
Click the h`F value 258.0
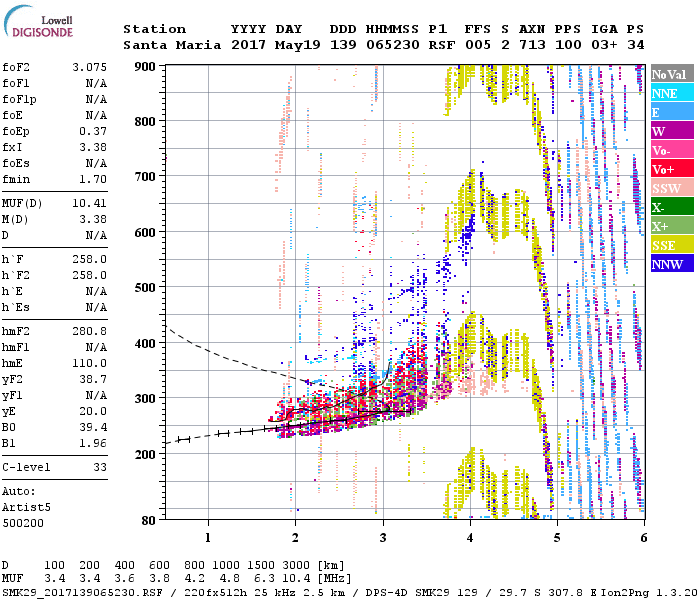[x=89, y=259]
